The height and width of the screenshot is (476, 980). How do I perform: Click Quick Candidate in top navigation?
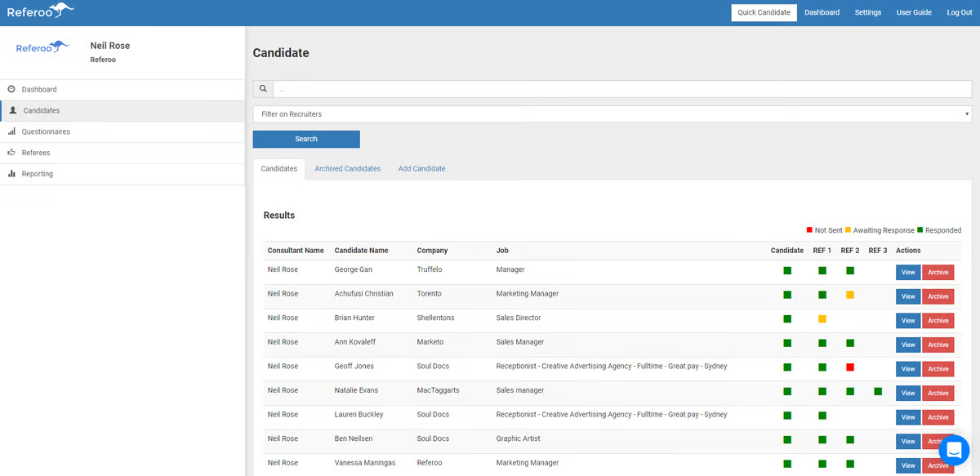(764, 12)
